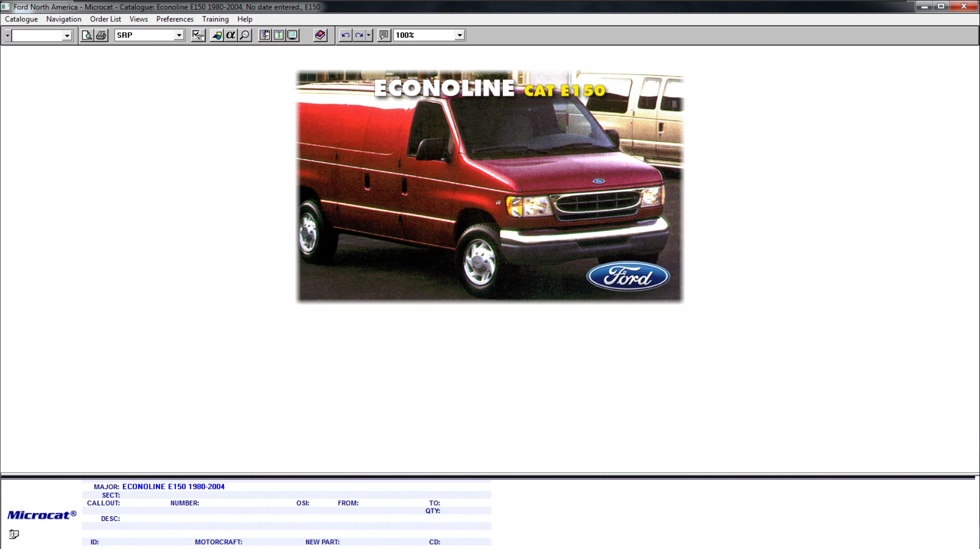Click the notes comment bubble icon
The image size is (980, 549).
tap(384, 35)
